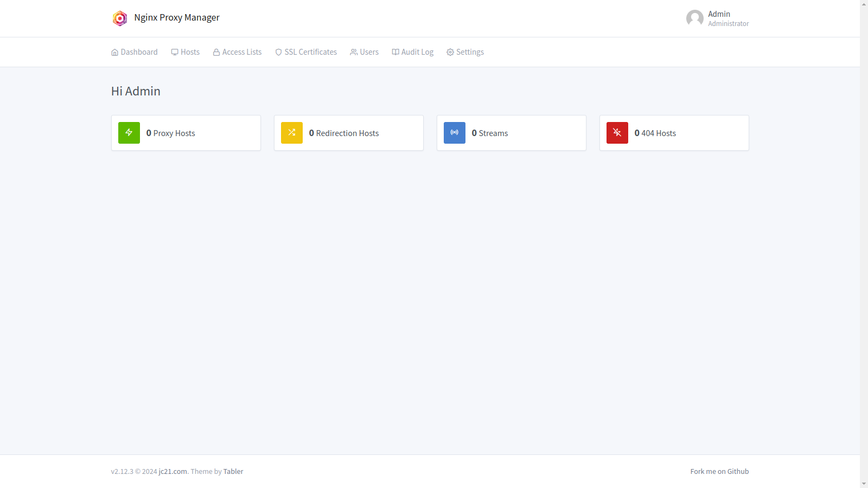
Task: Click the Users people icon
Action: 354,52
